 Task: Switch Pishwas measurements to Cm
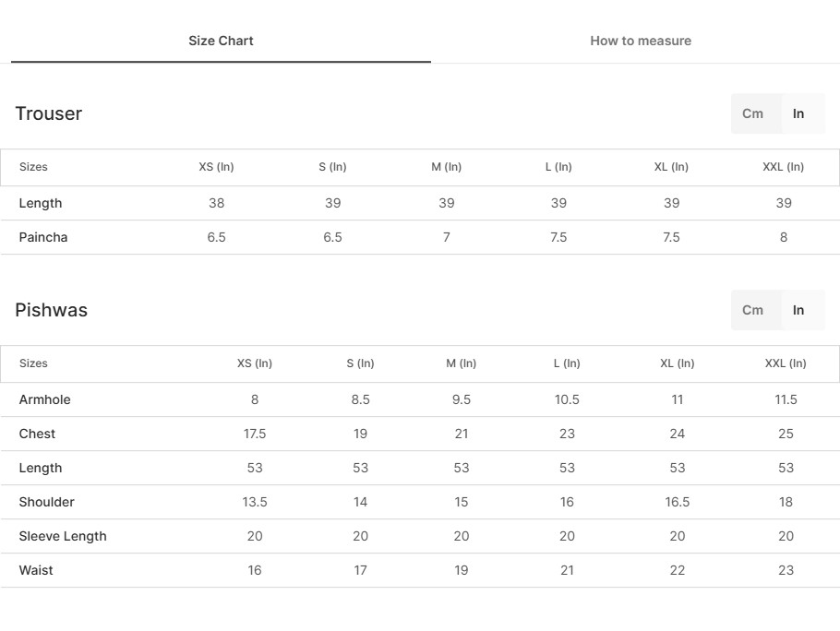click(x=752, y=310)
